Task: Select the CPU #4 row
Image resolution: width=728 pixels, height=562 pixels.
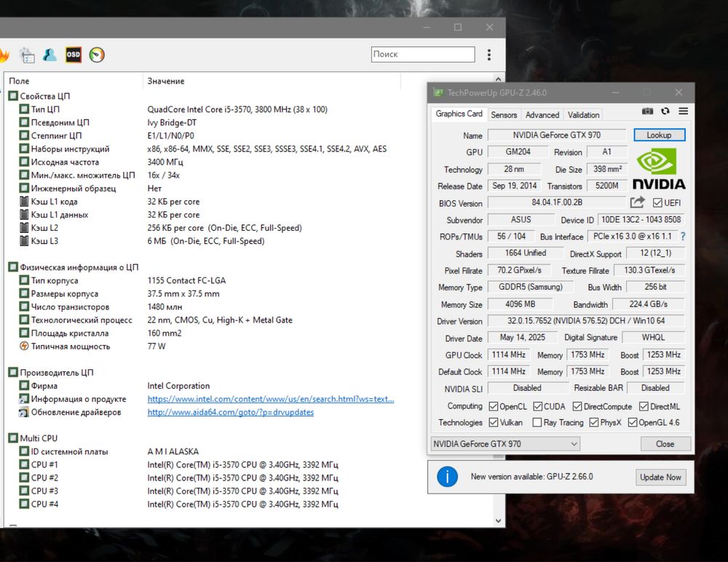Action: coord(202,504)
